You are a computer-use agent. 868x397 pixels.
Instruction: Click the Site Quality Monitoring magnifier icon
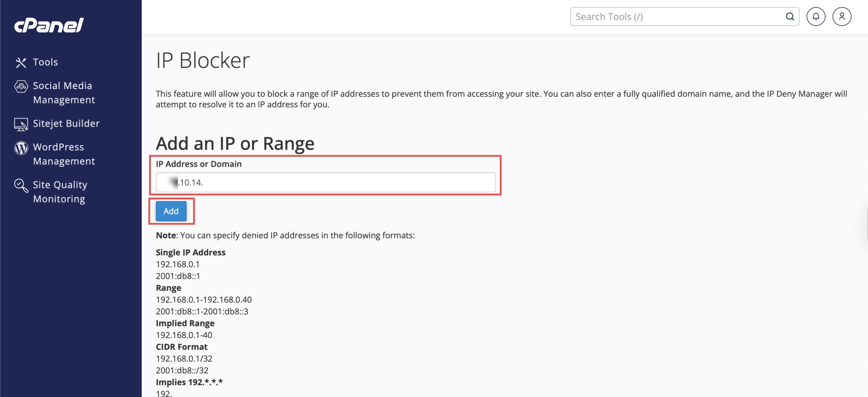[x=21, y=186]
